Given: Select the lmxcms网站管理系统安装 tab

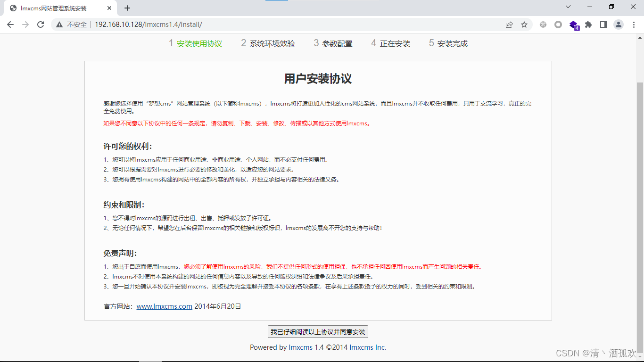Looking at the screenshot, I should (53, 8).
